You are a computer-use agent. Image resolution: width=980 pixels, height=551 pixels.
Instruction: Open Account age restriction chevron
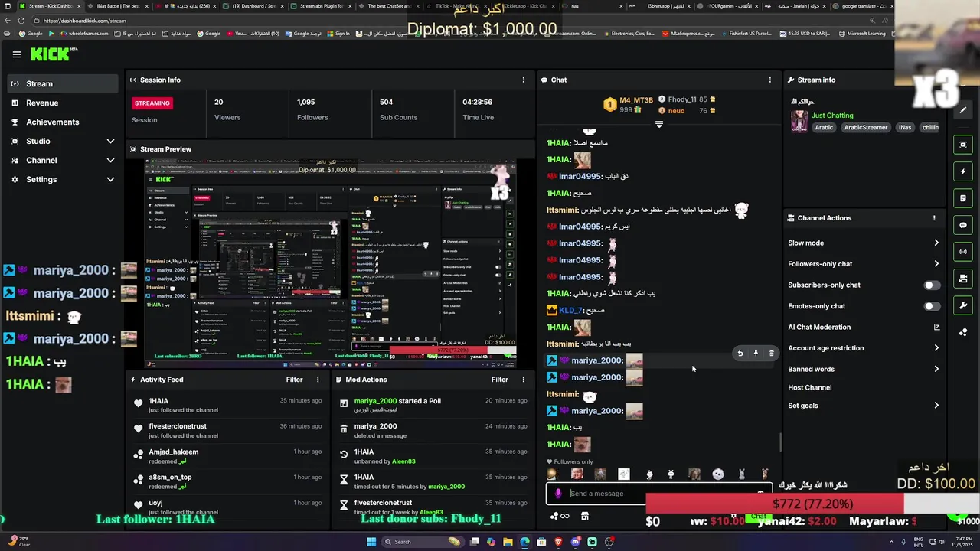tap(936, 348)
